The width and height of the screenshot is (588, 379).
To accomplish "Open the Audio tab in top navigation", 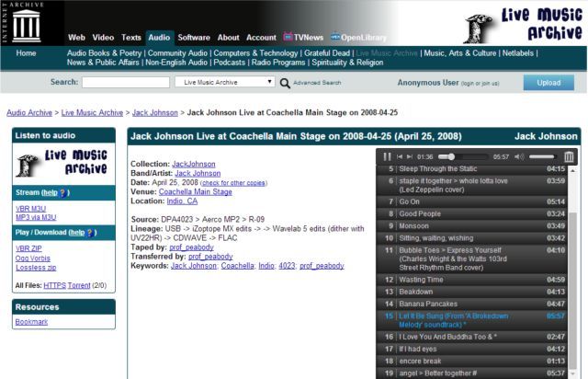I will pyautogui.click(x=159, y=38).
